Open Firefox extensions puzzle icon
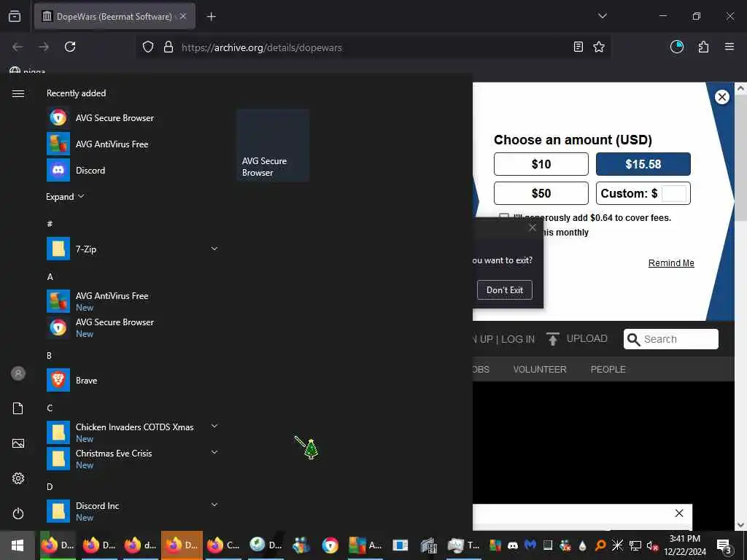This screenshot has height=560, width=747. click(x=703, y=47)
